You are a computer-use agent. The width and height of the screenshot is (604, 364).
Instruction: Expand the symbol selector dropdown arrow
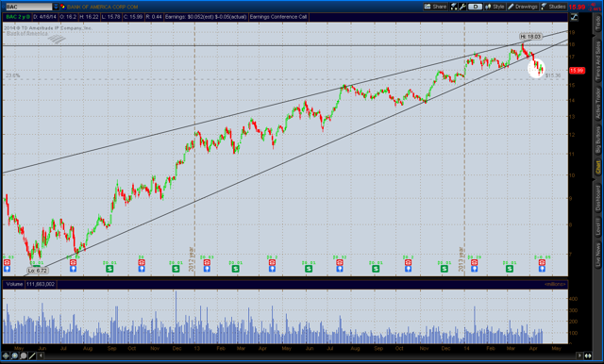[56, 7]
